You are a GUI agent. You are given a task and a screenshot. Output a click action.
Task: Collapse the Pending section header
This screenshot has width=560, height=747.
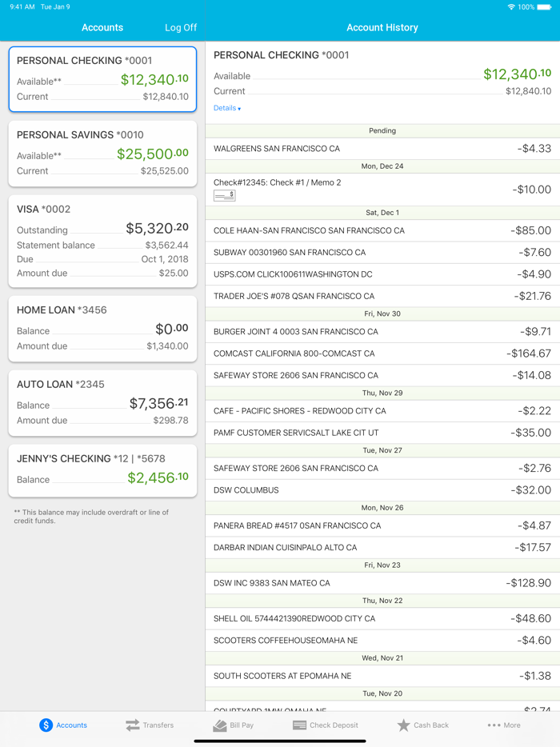382,130
